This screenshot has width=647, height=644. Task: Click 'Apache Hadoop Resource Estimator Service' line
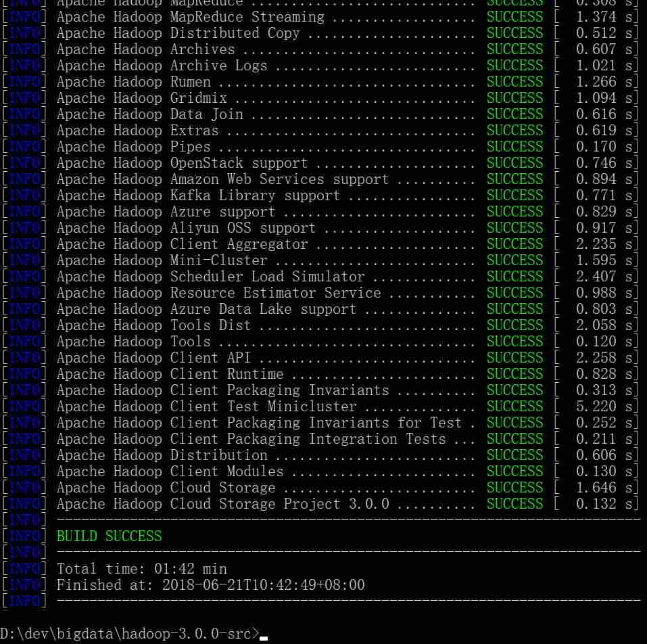tap(218, 293)
